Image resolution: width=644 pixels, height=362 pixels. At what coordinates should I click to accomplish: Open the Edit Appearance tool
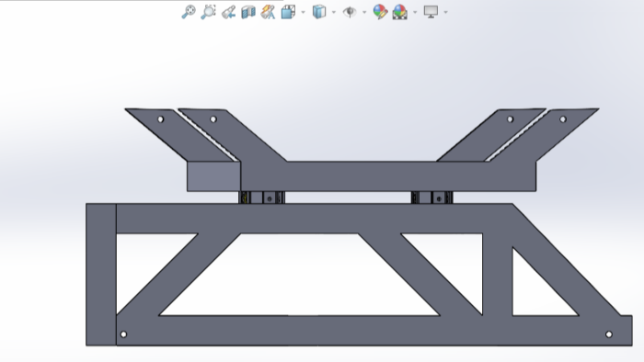pyautogui.click(x=380, y=12)
